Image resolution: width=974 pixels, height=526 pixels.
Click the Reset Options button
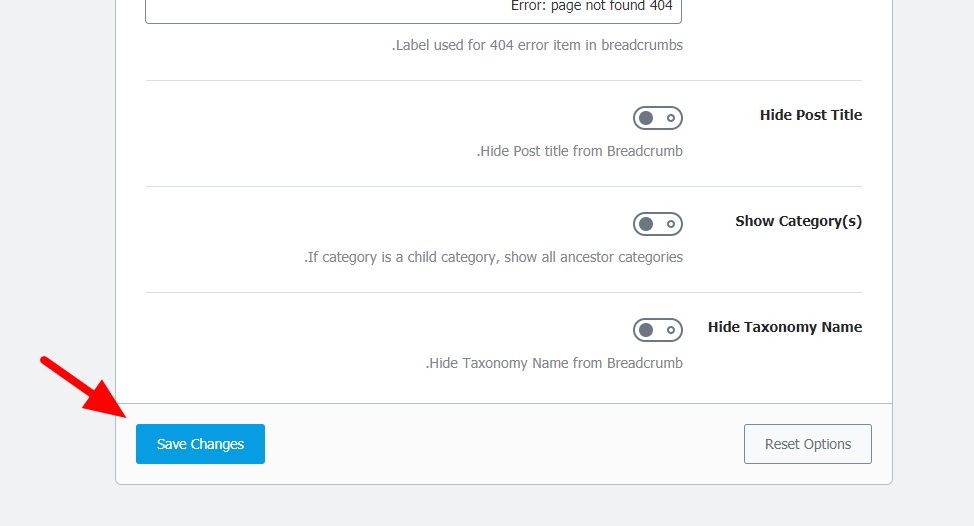point(808,444)
